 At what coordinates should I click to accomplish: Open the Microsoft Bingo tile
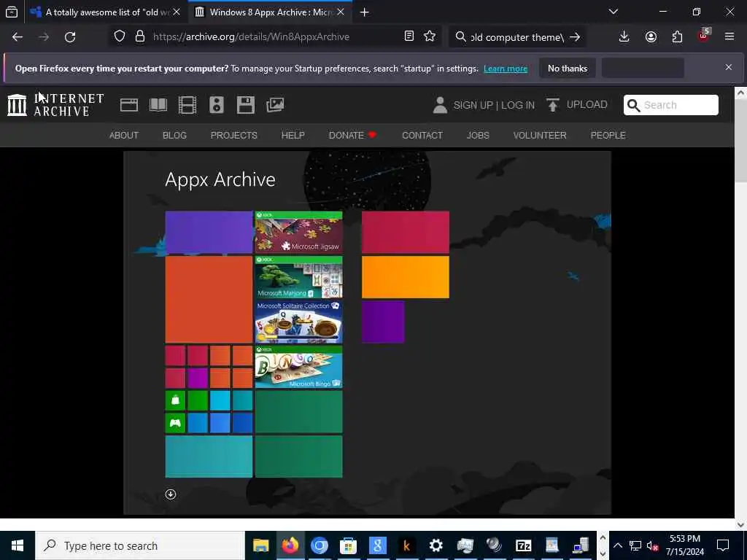click(298, 367)
